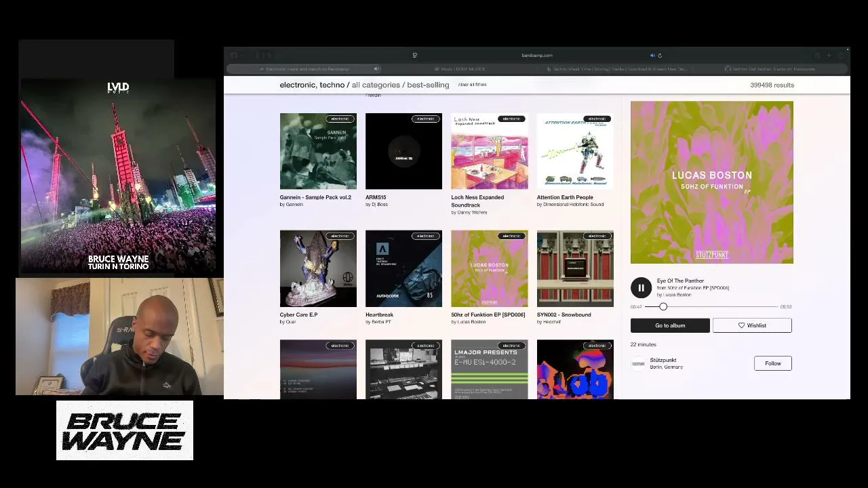
Task: Click the track progress slider knob
Action: 663,307
